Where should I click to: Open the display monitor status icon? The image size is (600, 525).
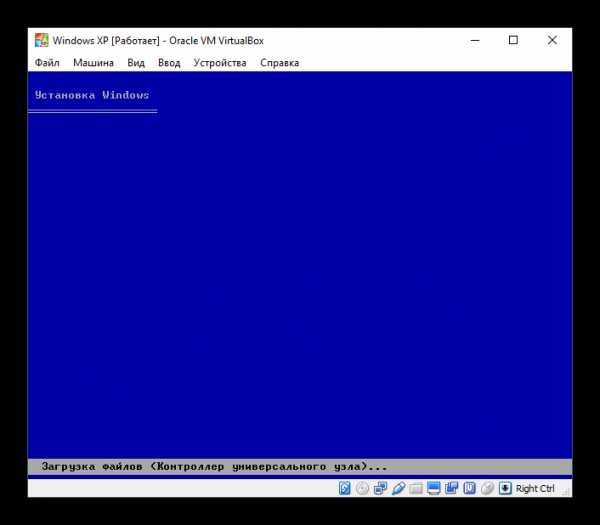pos(433,488)
